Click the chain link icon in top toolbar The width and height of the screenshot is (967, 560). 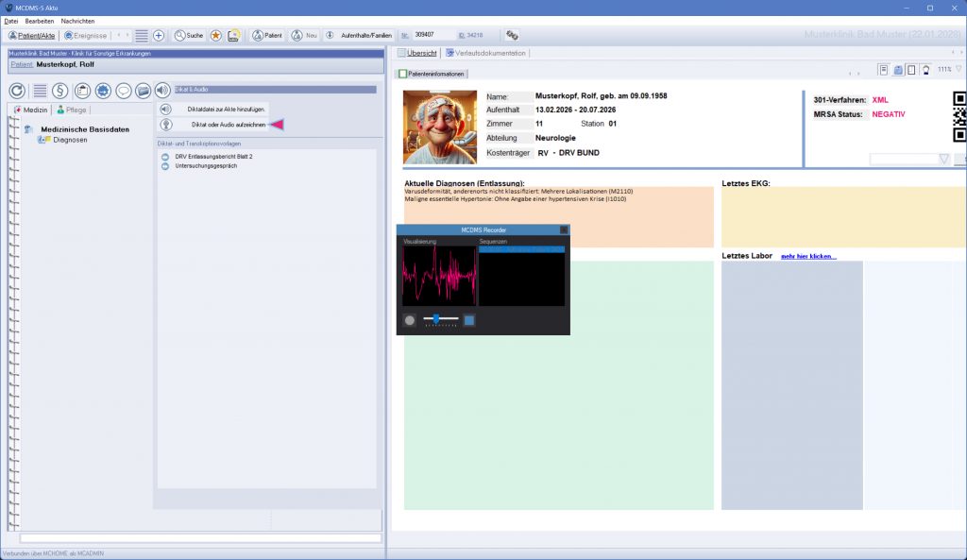(512, 35)
